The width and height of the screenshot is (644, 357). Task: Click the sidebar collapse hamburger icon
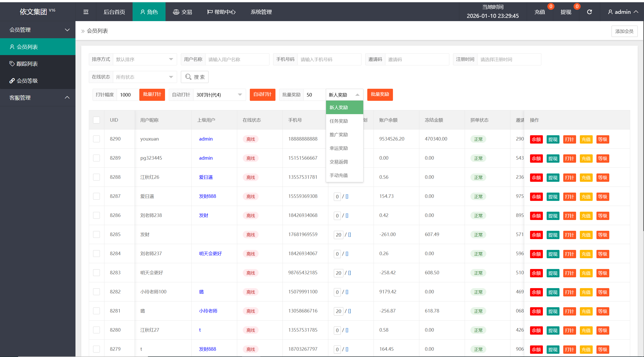point(86,12)
